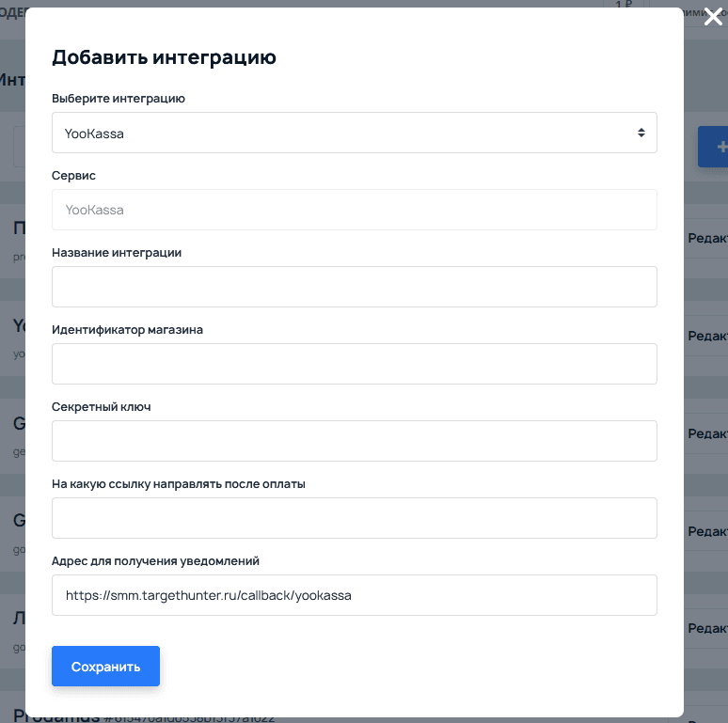Click the redirect link after payment field
Viewport: 728px width, 723px height.
coord(354,518)
